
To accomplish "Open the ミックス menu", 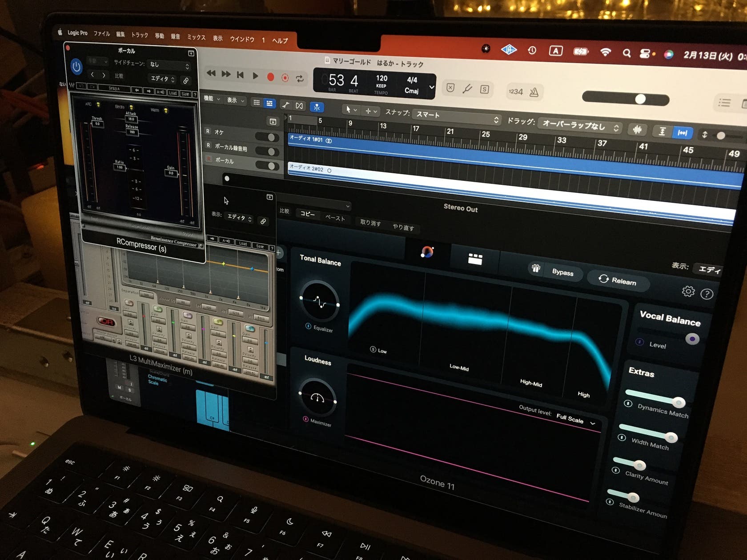I will 196,37.
